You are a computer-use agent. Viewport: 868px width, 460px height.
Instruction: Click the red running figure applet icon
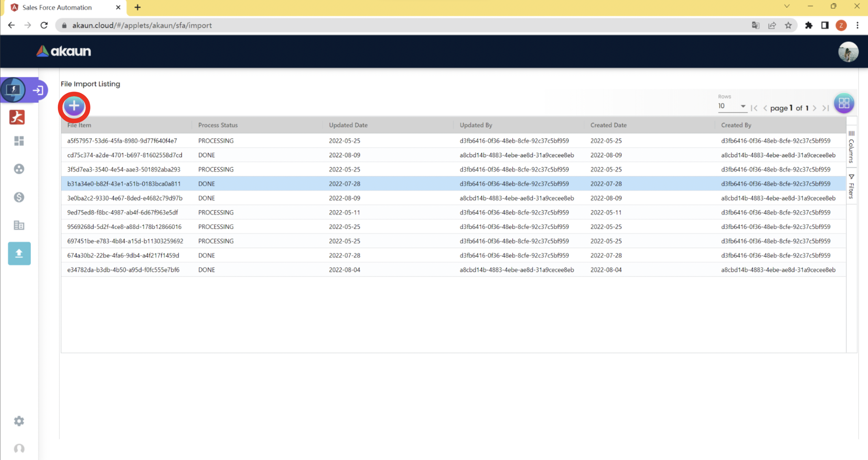pos(17,117)
